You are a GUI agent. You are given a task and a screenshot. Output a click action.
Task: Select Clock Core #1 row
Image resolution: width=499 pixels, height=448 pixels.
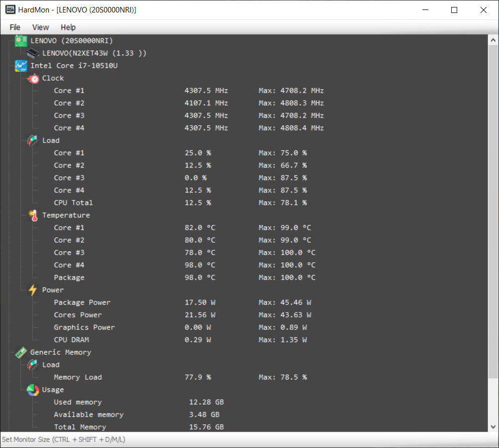click(69, 90)
